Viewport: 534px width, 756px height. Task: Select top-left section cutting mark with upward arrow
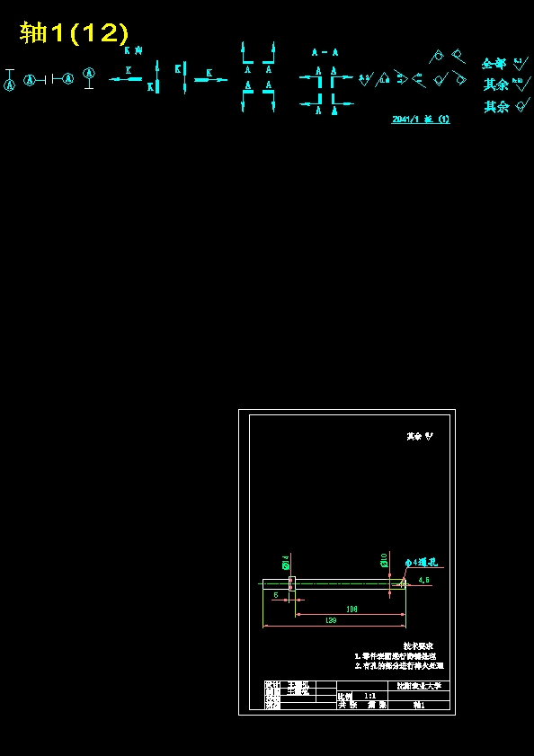(247, 58)
